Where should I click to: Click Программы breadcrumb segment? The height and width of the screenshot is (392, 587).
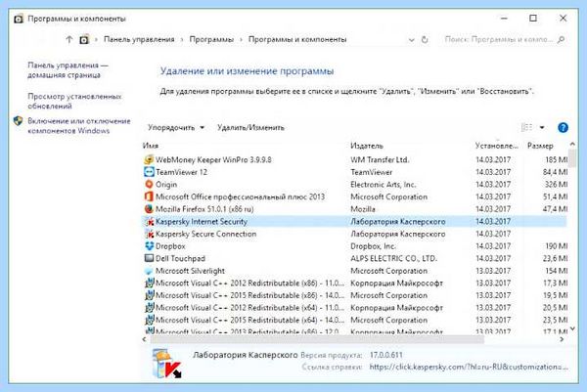[x=211, y=39]
